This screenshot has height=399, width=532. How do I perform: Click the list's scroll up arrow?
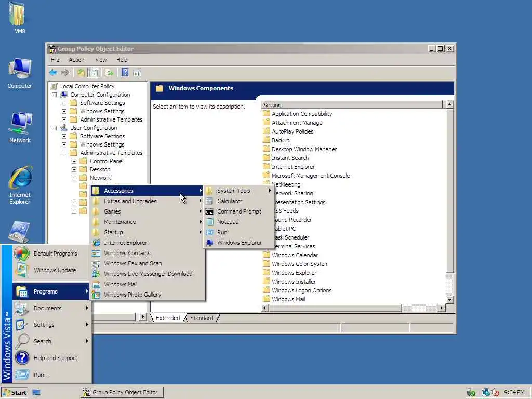449,105
